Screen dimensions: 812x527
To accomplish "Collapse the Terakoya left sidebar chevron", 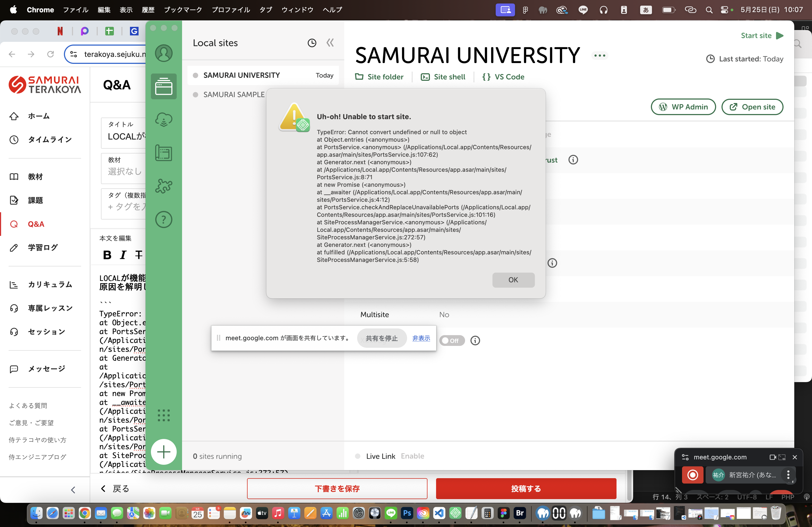I will 73,489.
